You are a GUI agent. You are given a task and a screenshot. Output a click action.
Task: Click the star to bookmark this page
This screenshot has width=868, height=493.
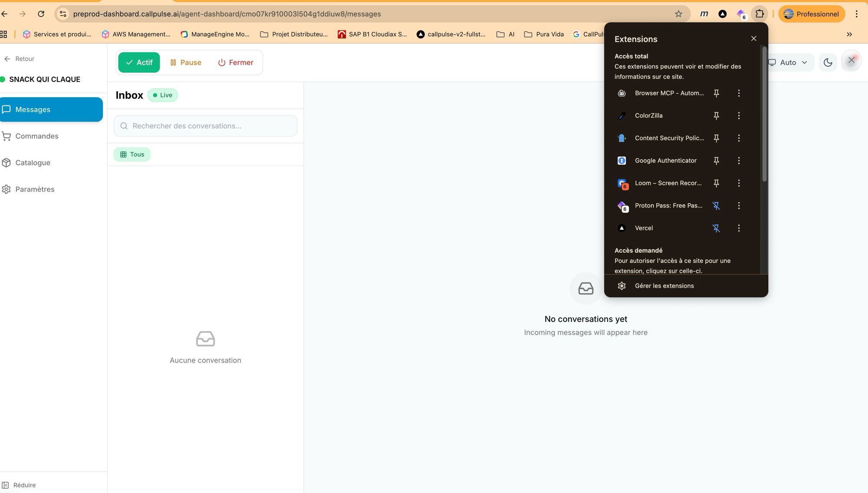tap(678, 13)
